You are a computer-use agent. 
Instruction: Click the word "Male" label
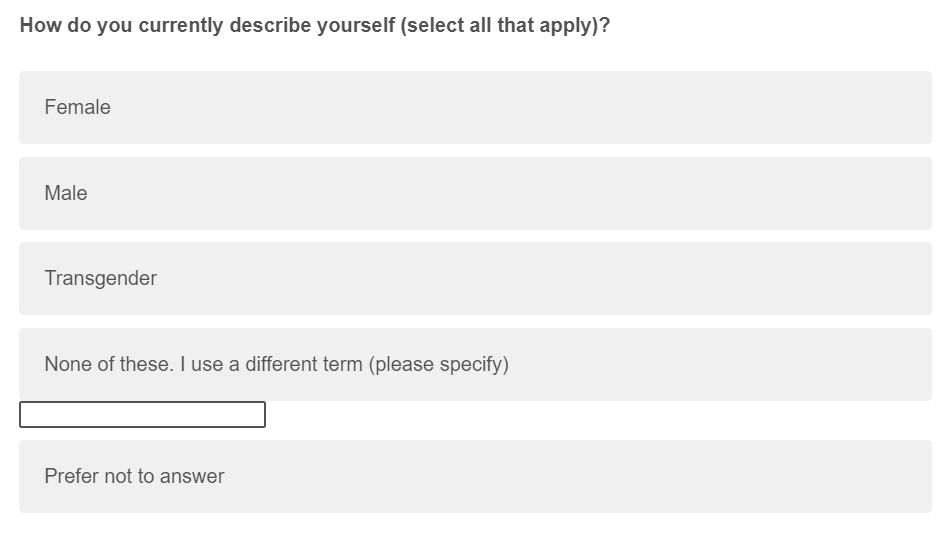click(x=66, y=193)
